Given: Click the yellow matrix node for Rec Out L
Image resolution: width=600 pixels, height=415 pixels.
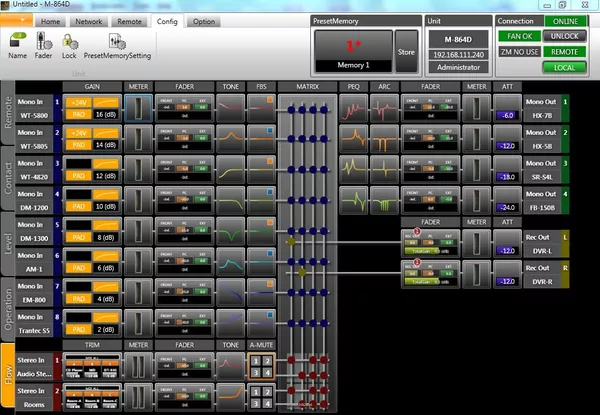Looking at the screenshot, I should pyautogui.click(x=292, y=242).
